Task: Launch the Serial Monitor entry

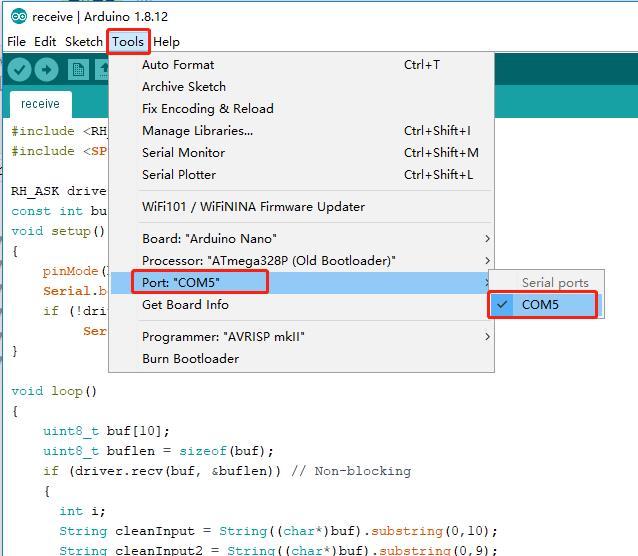Action: coord(301,153)
